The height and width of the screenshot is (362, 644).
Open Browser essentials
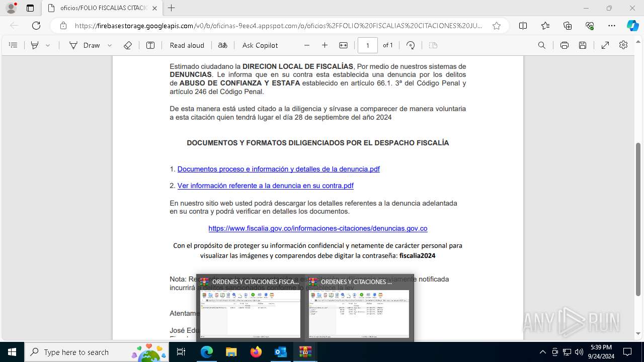click(x=590, y=26)
